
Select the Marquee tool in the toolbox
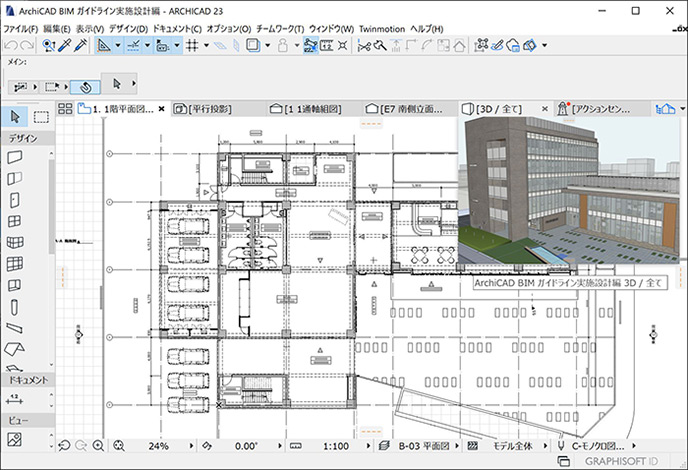tap(41, 117)
